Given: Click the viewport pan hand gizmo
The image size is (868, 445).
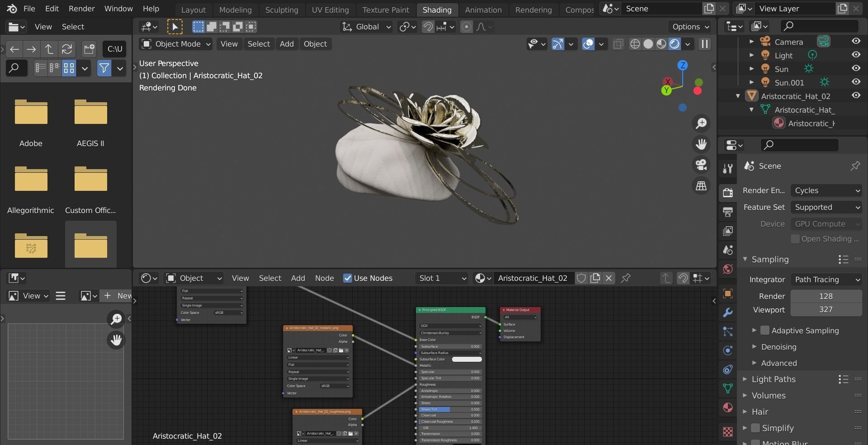Looking at the screenshot, I should point(701,144).
